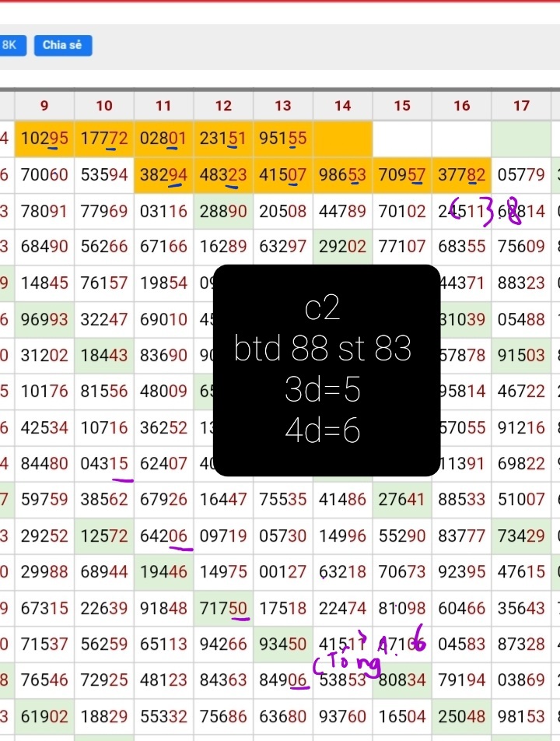The height and width of the screenshot is (741, 560).
Task: Click the green cell 12572
Action: coord(104,536)
